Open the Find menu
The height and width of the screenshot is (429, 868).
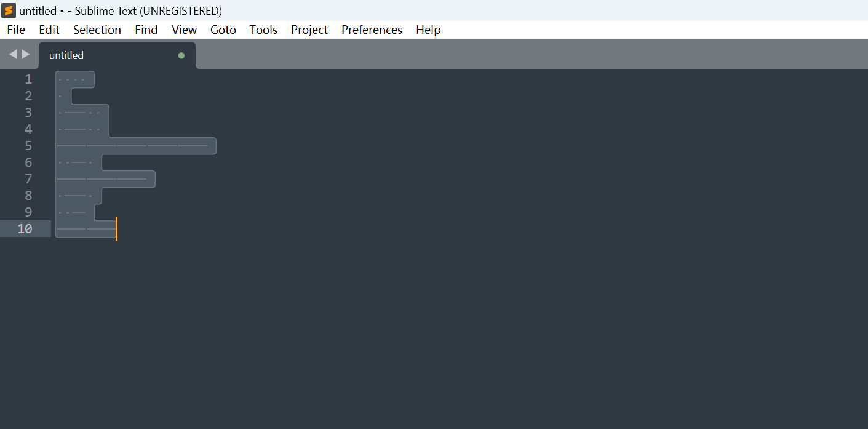[x=146, y=30]
